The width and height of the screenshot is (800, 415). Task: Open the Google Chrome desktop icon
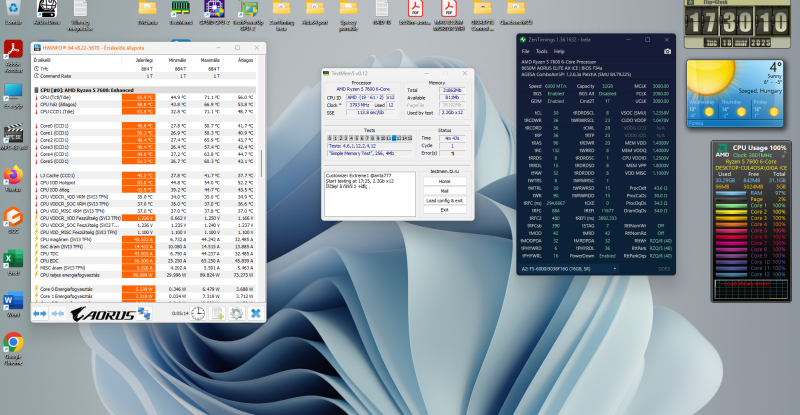point(13,344)
